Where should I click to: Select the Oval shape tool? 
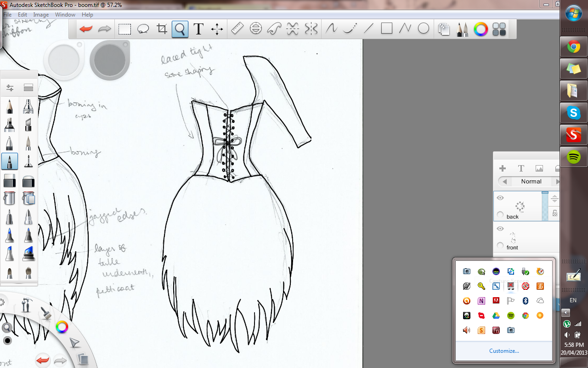click(x=424, y=29)
